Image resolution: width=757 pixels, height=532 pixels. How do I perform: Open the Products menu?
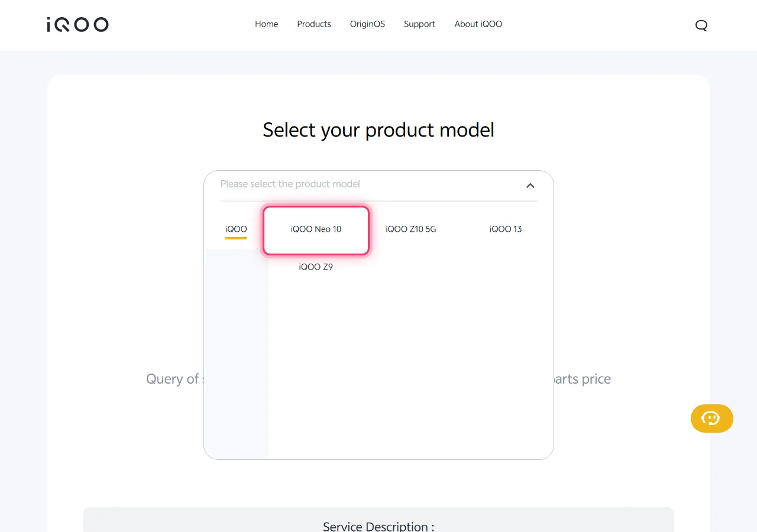pyautogui.click(x=314, y=24)
